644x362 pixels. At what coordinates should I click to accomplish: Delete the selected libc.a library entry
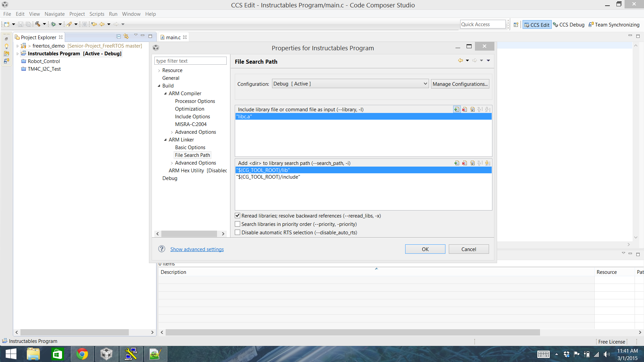click(465, 109)
